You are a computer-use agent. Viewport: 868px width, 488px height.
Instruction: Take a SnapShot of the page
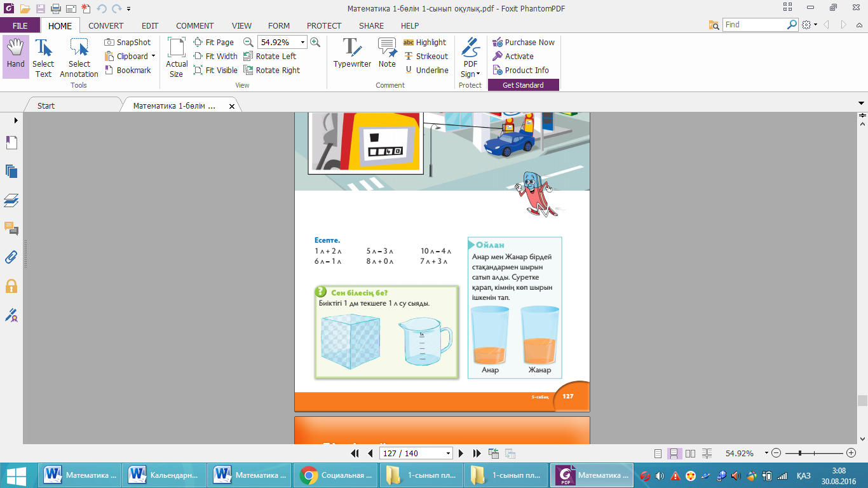[x=128, y=42]
